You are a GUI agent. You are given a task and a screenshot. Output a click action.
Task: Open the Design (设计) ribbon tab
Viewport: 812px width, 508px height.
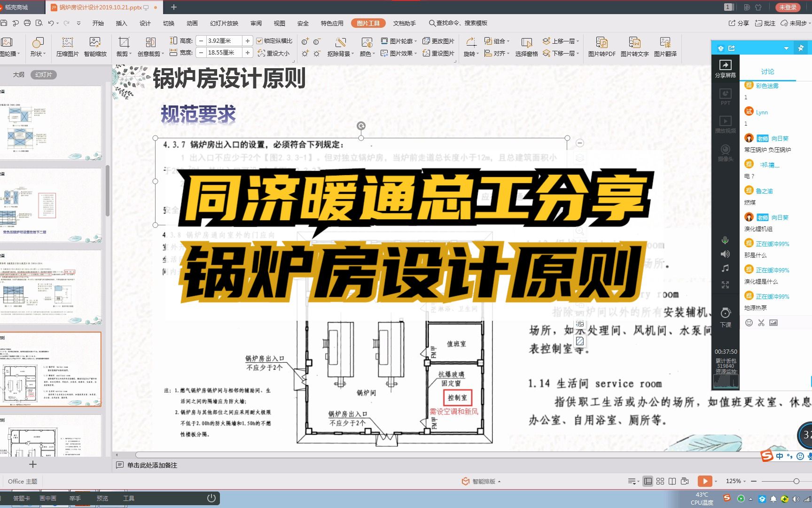click(x=145, y=23)
